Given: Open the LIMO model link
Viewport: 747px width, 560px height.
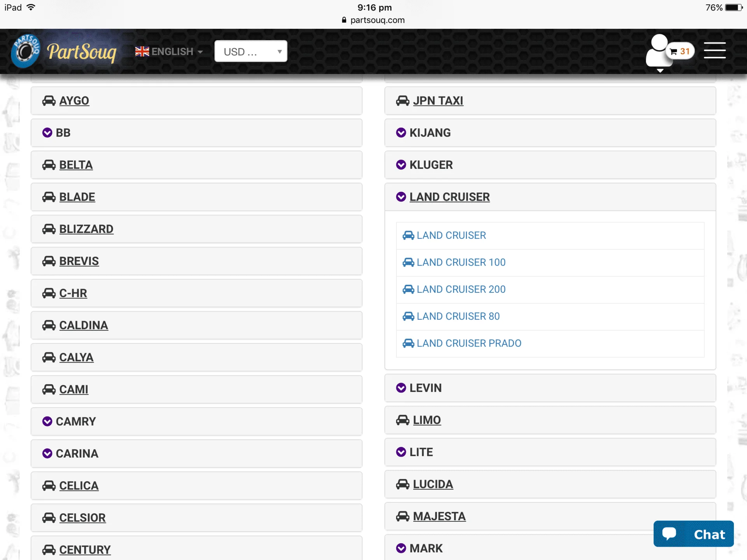Looking at the screenshot, I should (427, 420).
